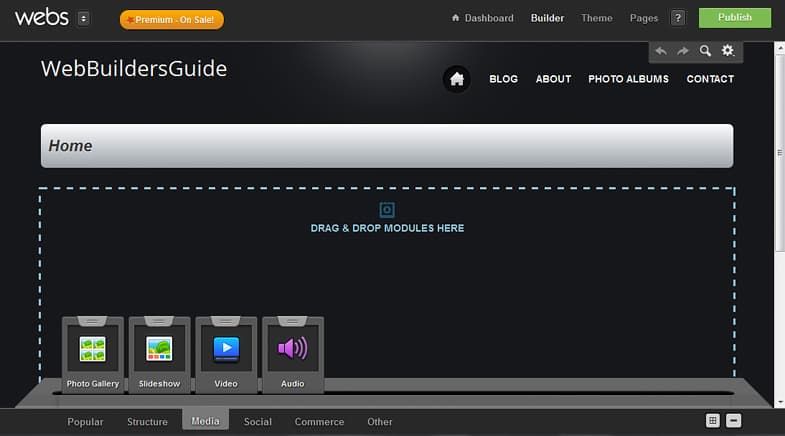Click the scrollbar down arrow

779,402
